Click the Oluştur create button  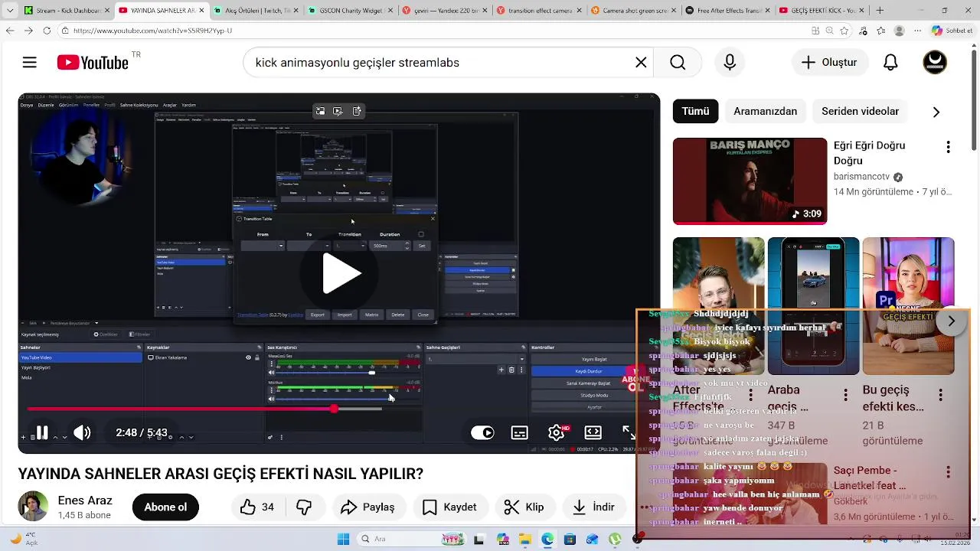point(829,63)
